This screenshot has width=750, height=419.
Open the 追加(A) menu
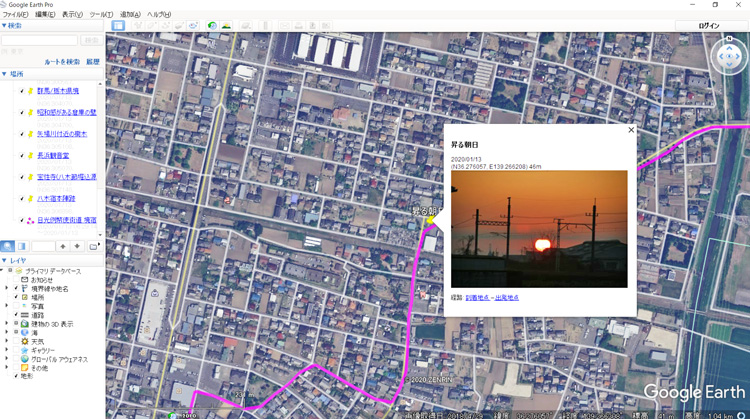130,14
